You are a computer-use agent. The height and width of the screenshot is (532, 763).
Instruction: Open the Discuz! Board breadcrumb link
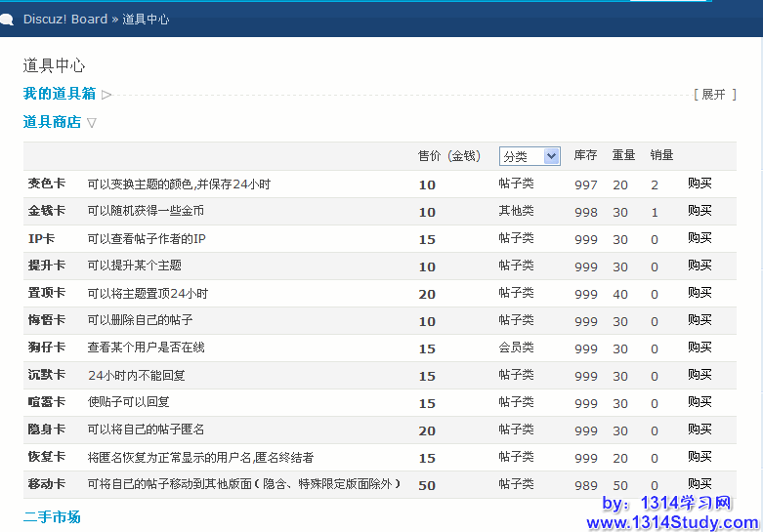tap(65, 20)
